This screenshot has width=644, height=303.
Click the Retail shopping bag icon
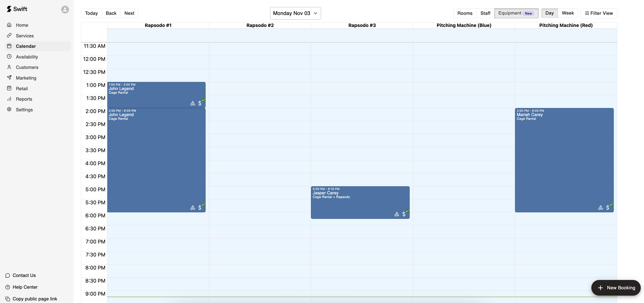coord(9,88)
